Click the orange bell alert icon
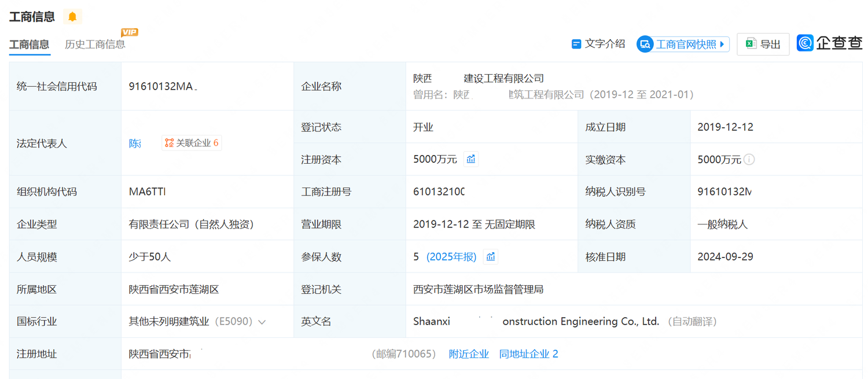 pyautogui.click(x=72, y=17)
